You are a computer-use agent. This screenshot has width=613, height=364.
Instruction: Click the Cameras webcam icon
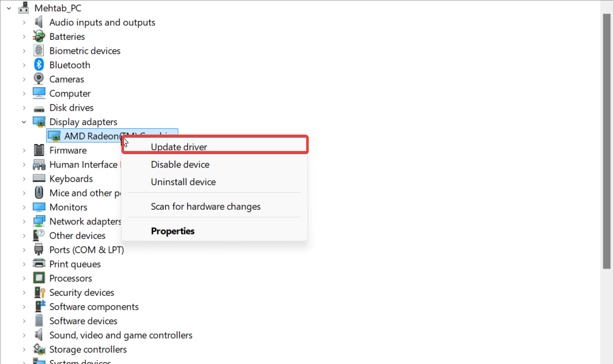39,79
